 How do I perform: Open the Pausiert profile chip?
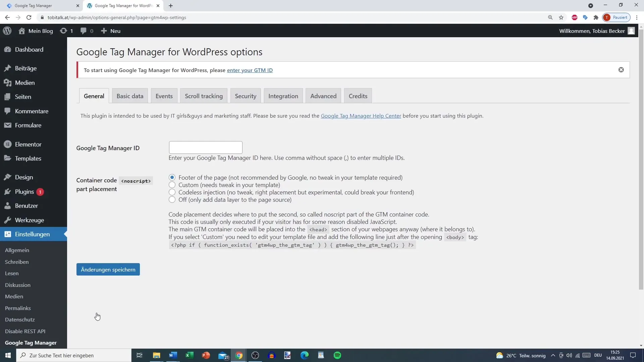point(617,17)
